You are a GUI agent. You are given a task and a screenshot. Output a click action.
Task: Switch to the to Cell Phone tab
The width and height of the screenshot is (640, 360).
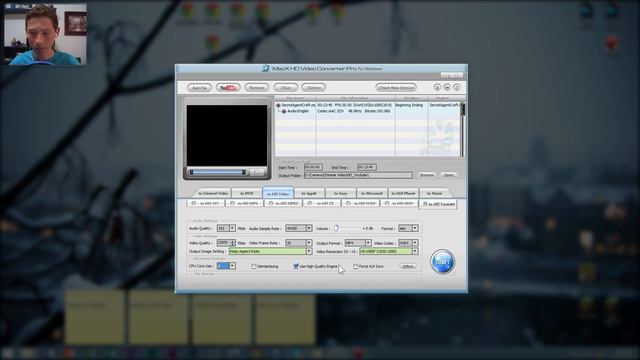(403, 193)
